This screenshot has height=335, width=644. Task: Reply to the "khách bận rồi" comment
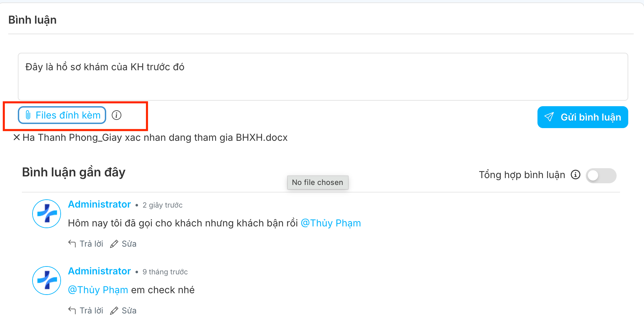[86, 244]
